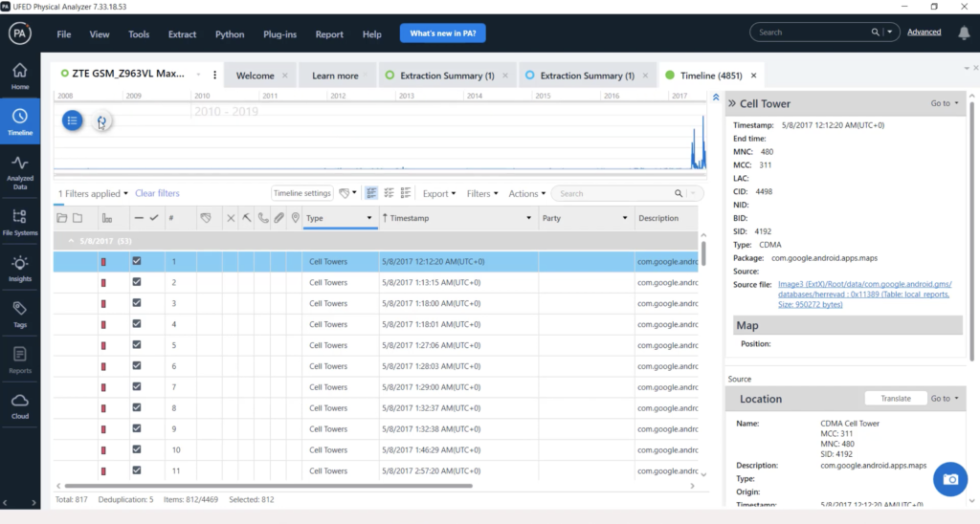Open the Cell Tower 'Go to' dropdown
The height and width of the screenshot is (524, 980).
pos(945,103)
